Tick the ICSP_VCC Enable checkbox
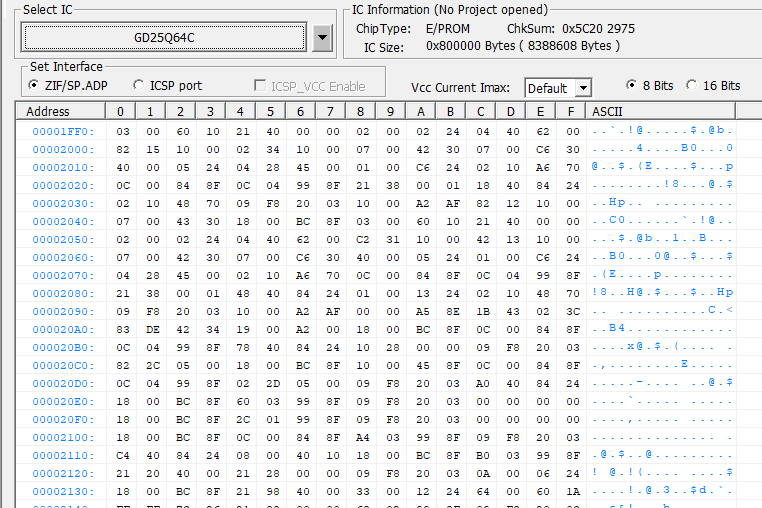 (262, 86)
